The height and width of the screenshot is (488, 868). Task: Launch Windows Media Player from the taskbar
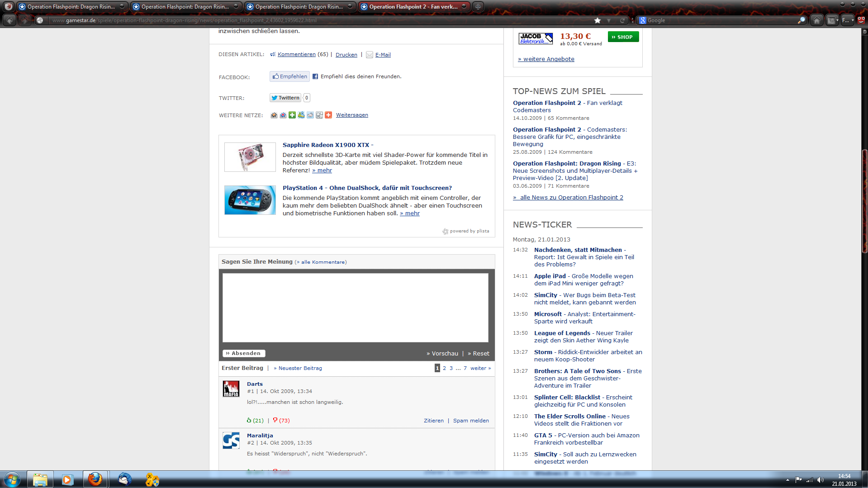(x=67, y=479)
